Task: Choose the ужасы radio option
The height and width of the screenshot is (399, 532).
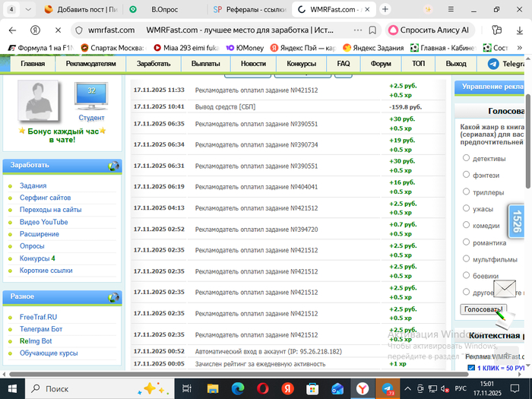Action: (x=466, y=208)
